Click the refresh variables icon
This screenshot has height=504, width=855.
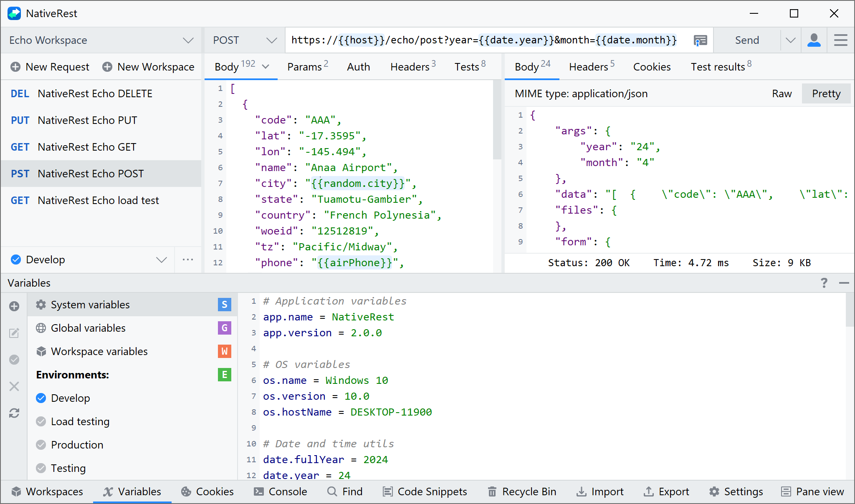14,413
